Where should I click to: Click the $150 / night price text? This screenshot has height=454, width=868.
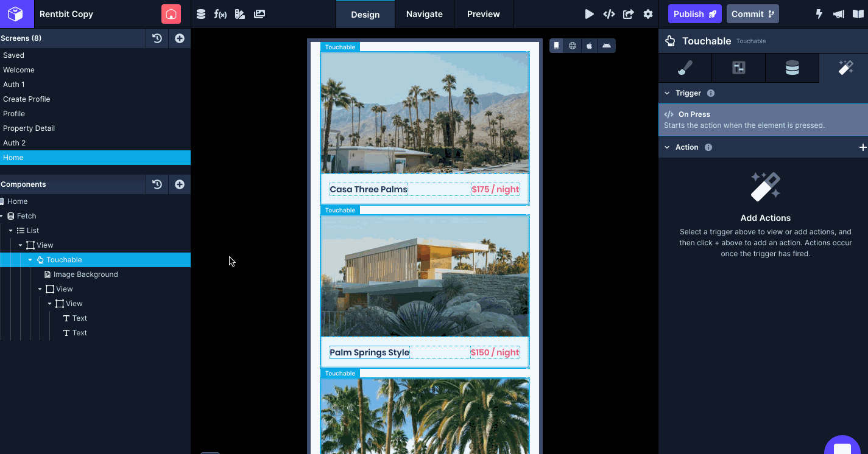click(x=495, y=352)
